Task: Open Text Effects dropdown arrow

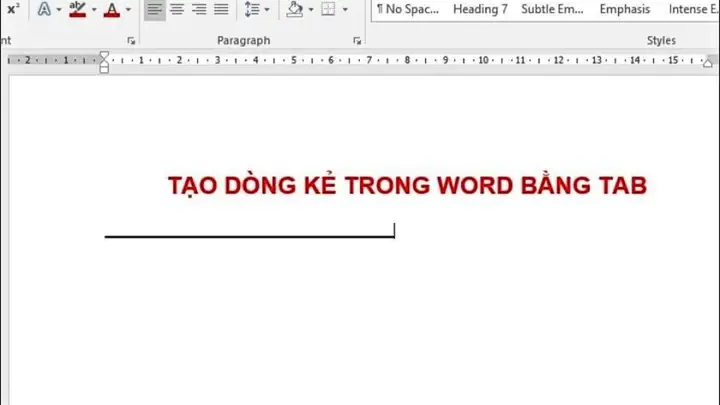Action: [x=59, y=9]
